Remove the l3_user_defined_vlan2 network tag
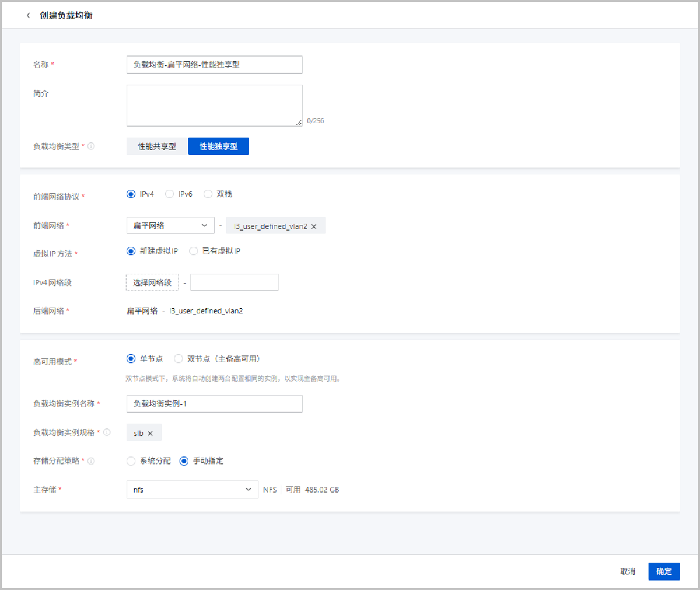 (314, 226)
